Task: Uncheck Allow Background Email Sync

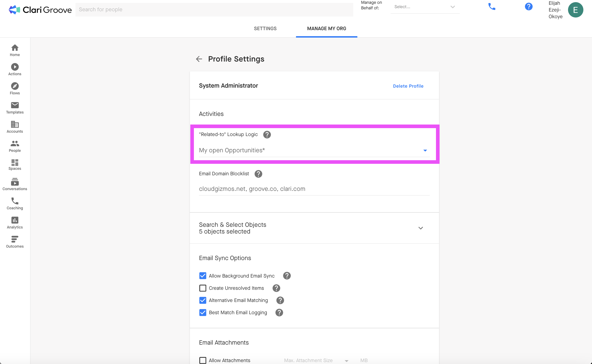Action: [x=203, y=276]
